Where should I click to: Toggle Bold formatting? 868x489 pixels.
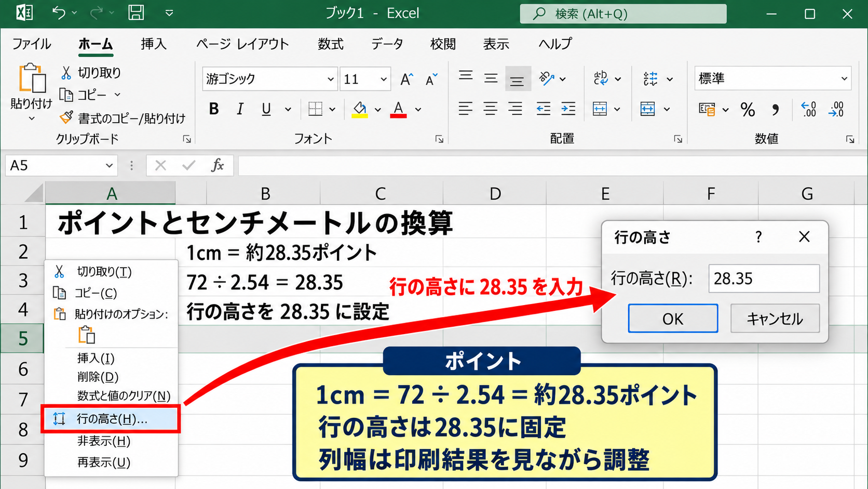pos(214,109)
